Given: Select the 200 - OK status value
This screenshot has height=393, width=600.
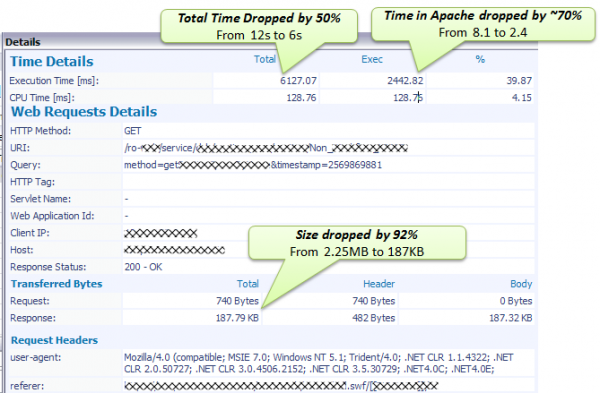Looking at the screenshot, I should [x=143, y=267].
